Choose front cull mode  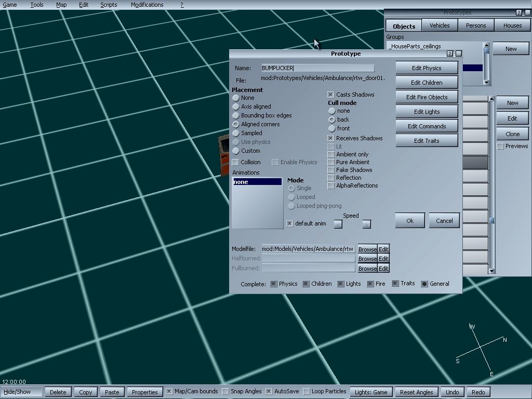tap(331, 128)
